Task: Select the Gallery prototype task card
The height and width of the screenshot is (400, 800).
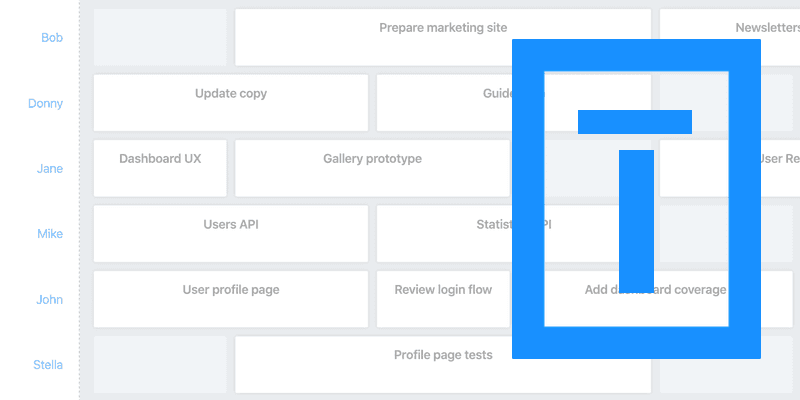Action: (372, 168)
